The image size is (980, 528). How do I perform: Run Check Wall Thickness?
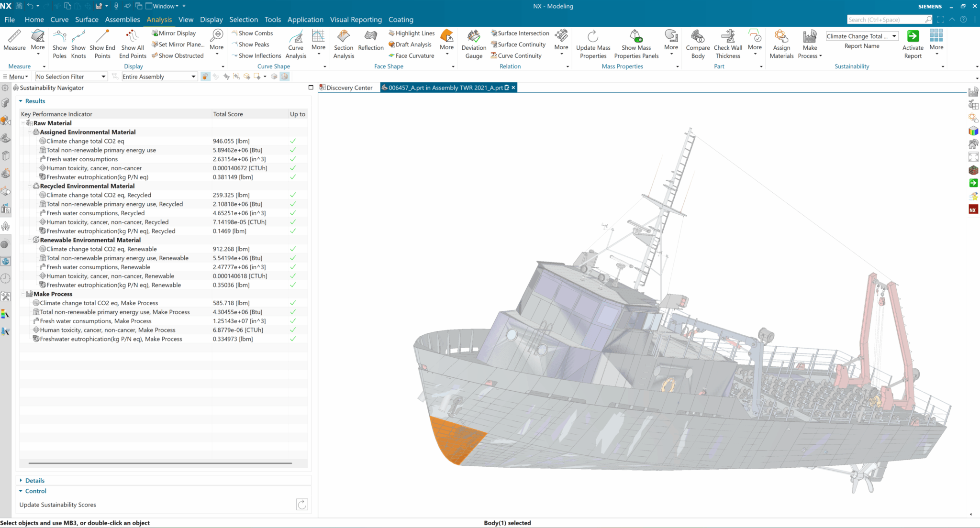[728, 44]
